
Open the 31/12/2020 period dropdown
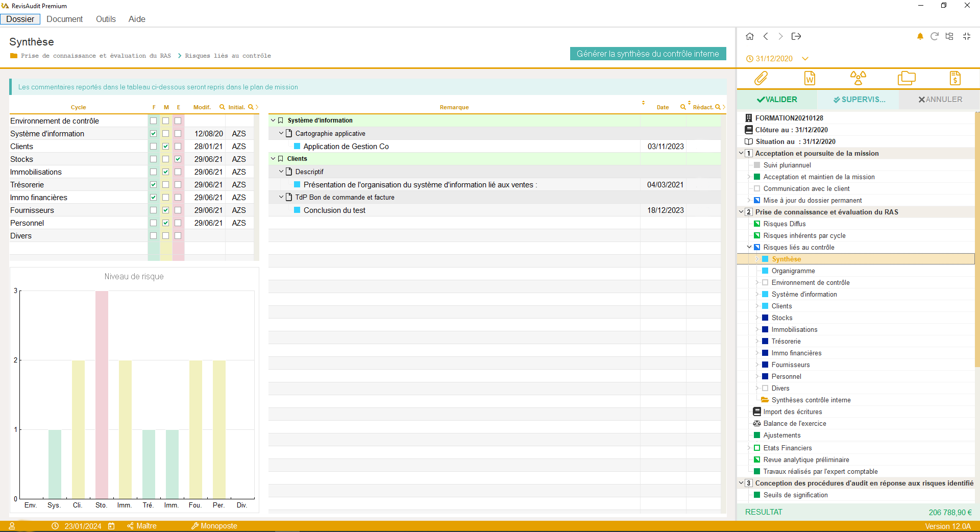point(805,59)
